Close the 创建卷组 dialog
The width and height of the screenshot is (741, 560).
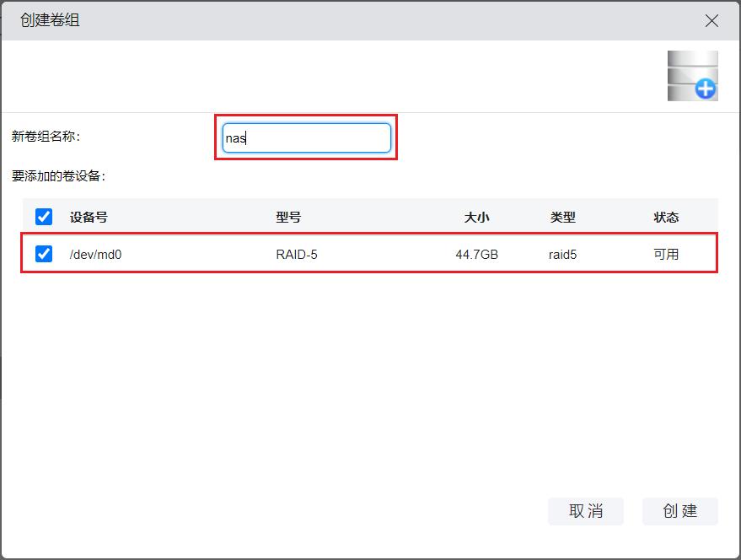pyautogui.click(x=711, y=21)
